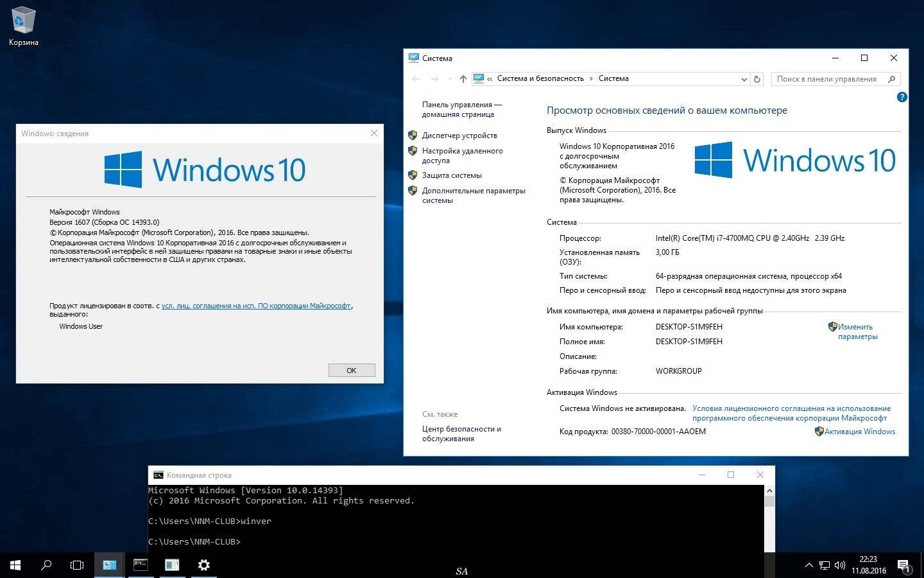Open the Recycle Bin desktop icon
Screen dimensions: 924x578
24,27
